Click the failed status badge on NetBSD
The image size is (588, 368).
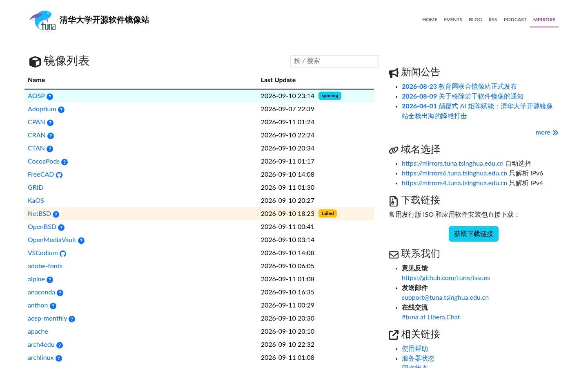point(327,213)
